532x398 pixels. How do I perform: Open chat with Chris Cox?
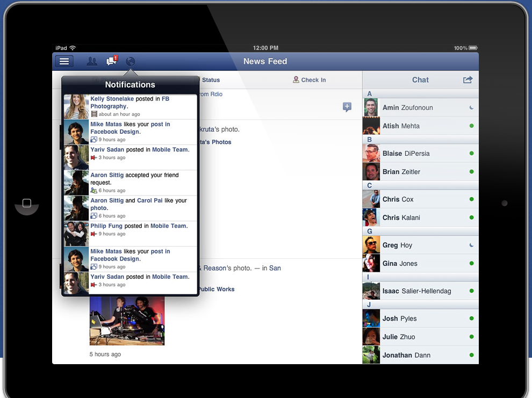[421, 199]
